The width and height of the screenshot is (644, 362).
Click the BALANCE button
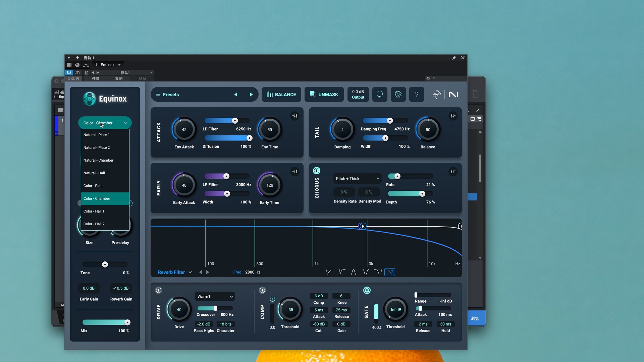click(281, 95)
